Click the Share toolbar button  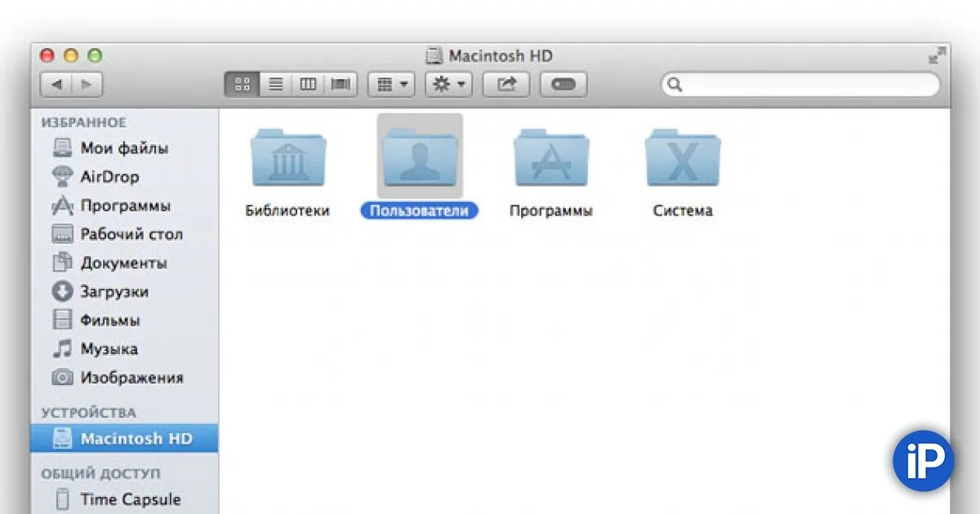click(506, 84)
